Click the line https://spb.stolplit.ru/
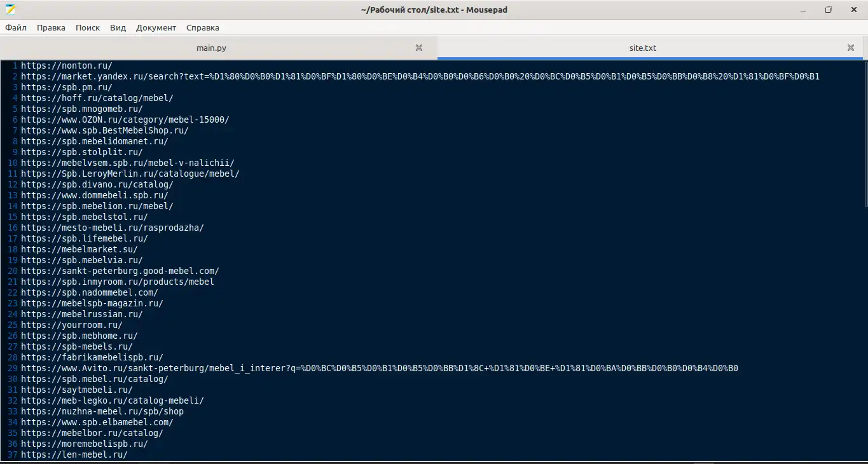868x464 pixels. pos(82,152)
